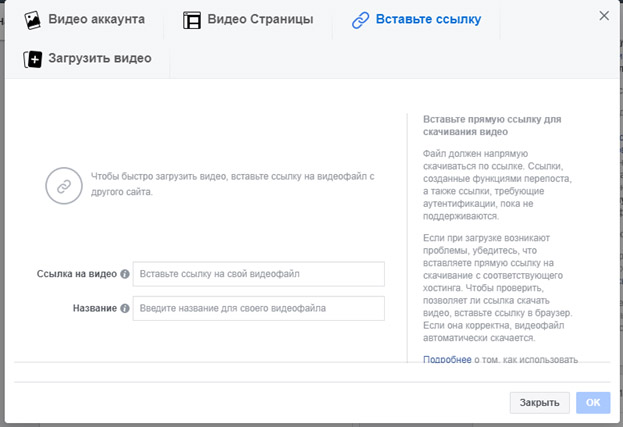This screenshot has height=427, width=623.
Task: Confirm with the OK button
Action: tap(593, 403)
